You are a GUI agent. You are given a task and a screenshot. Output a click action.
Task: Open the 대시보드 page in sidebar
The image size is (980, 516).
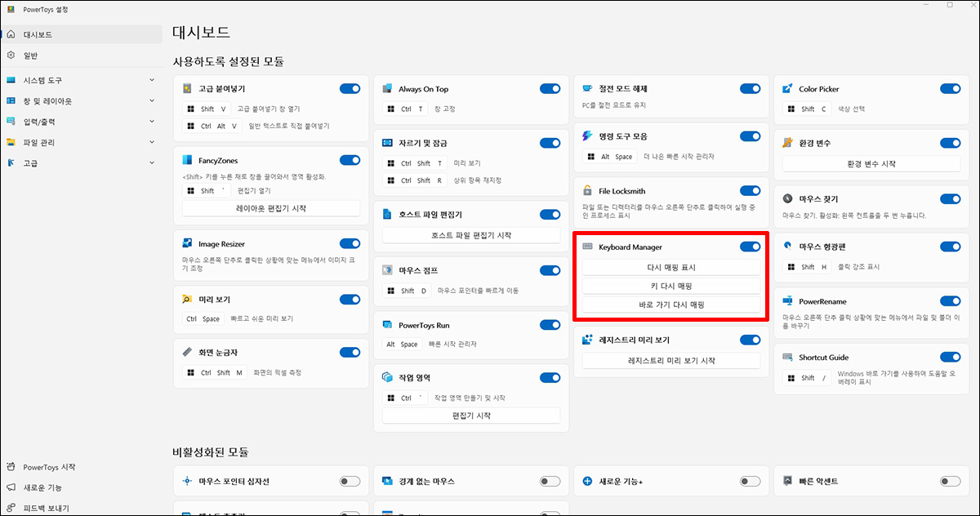(82, 35)
